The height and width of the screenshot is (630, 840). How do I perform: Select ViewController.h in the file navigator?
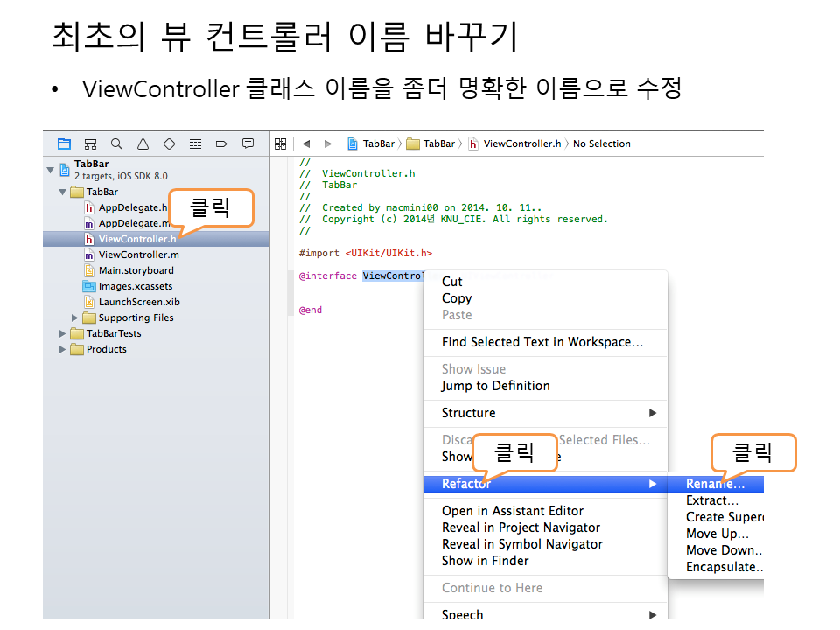tap(137, 239)
